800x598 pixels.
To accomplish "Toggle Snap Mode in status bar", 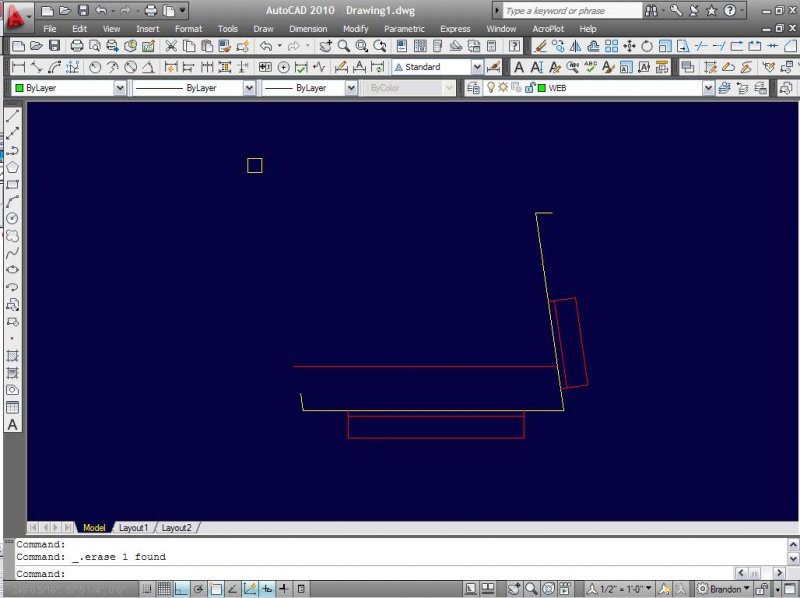I will (147, 589).
